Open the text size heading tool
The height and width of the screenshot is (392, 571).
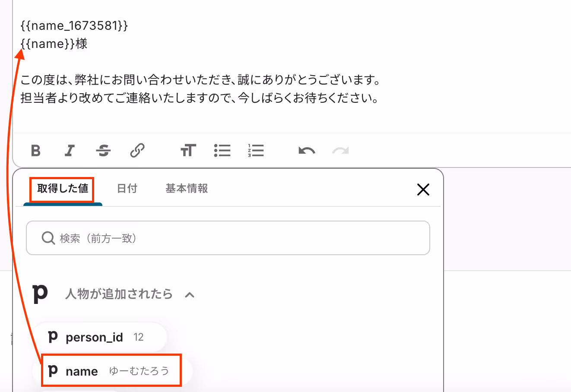[188, 151]
